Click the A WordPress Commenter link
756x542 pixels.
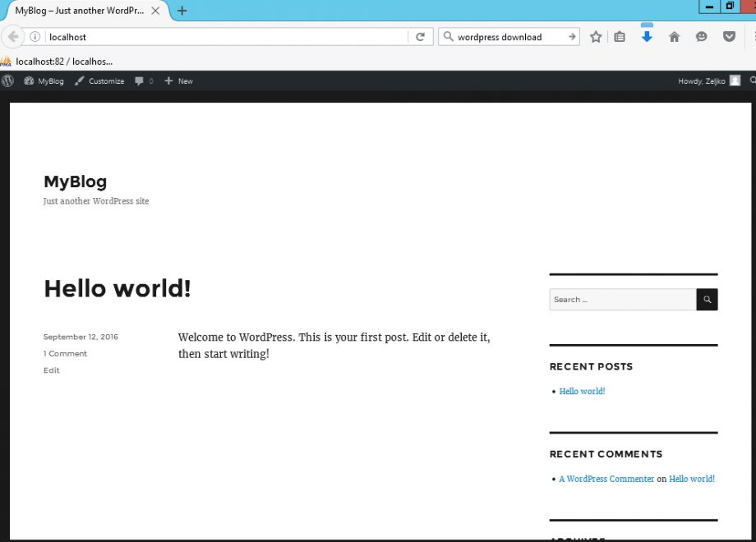(606, 478)
